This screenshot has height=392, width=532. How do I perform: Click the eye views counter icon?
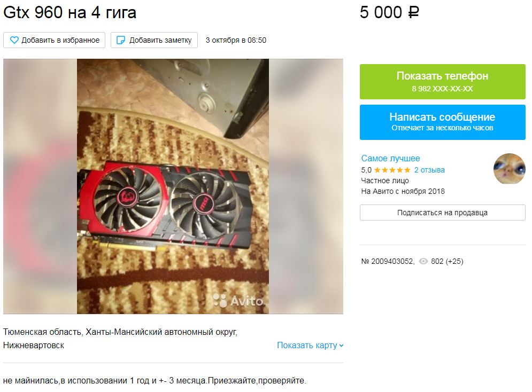pyautogui.click(x=423, y=261)
